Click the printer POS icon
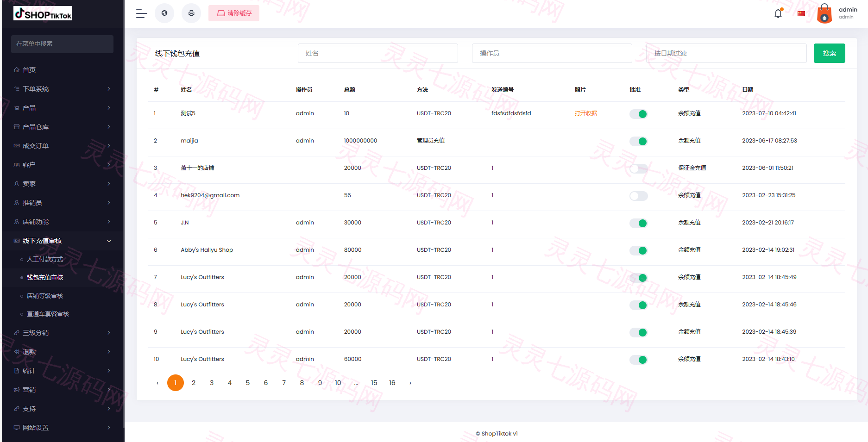The image size is (868, 442). (191, 13)
